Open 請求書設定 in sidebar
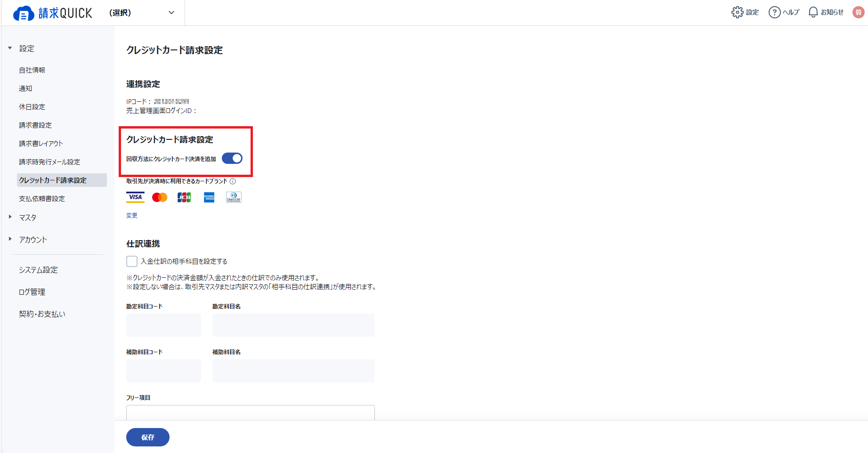This screenshot has height=453, width=868. [35, 125]
